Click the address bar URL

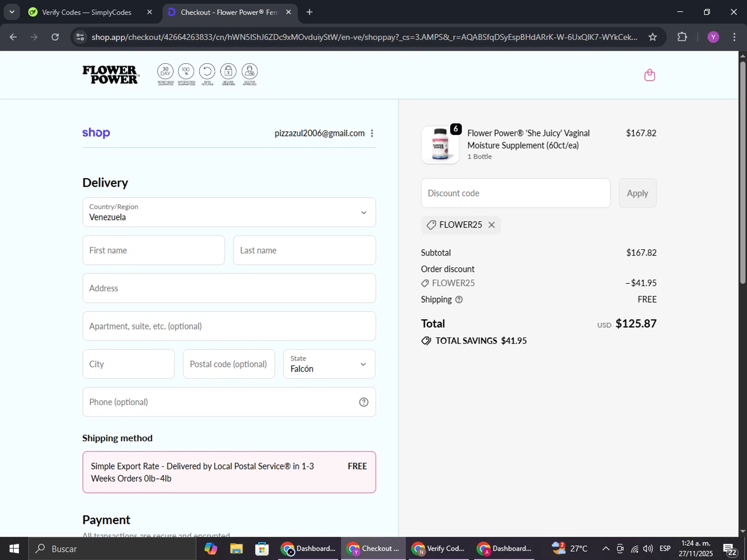364,37
